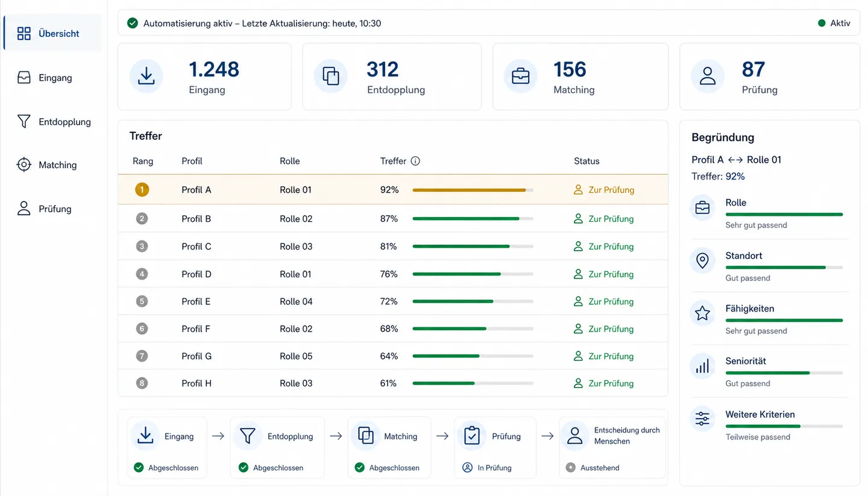Click the briefcase icon beside Rolle criterion
Screen dimensions: 868x496
click(702, 208)
